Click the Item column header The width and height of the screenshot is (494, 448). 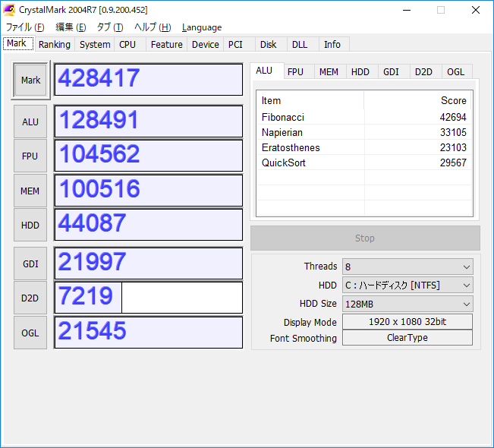[x=310, y=100]
